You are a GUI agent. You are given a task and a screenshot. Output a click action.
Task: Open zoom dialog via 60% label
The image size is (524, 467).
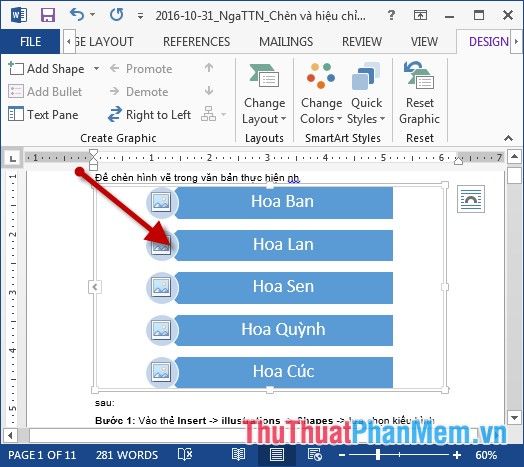(x=486, y=455)
